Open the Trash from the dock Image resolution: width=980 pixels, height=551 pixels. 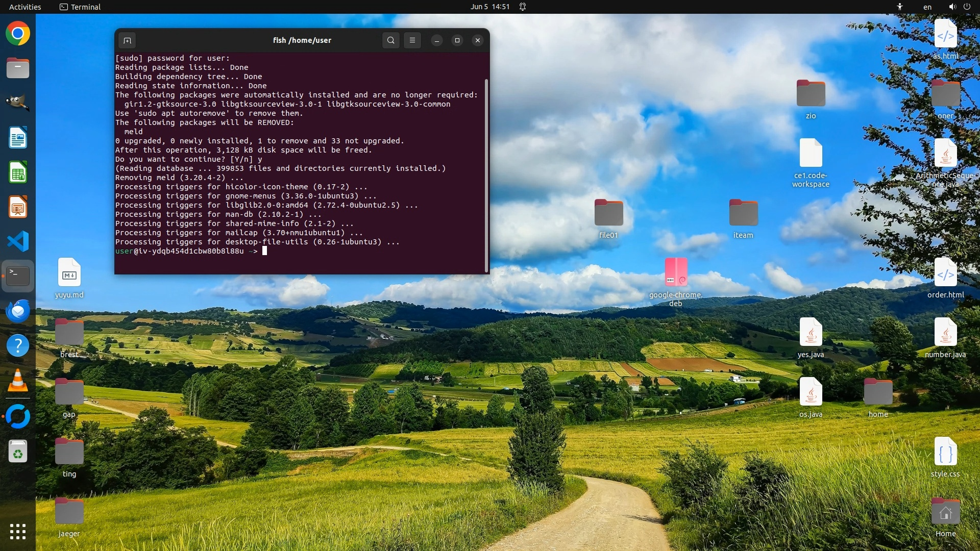coord(18,452)
